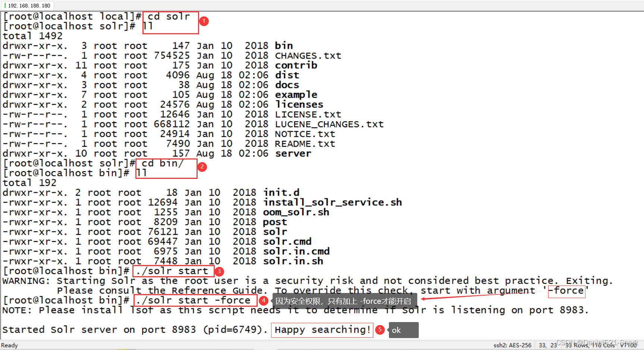644x350 pixels.
Task: Click the solr.cmd file name
Action: [x=287, y=242]
